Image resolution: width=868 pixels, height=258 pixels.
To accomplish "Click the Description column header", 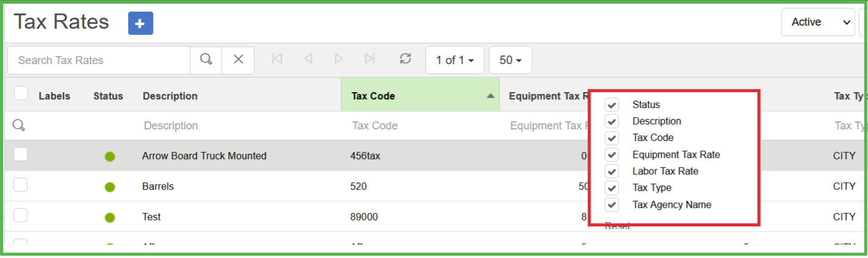I will [x=170, y=96].
